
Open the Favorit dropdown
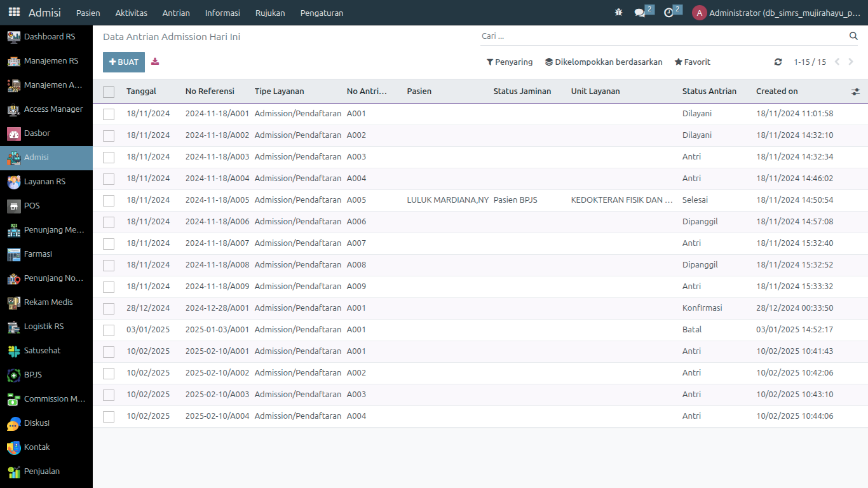pos(693,62)
